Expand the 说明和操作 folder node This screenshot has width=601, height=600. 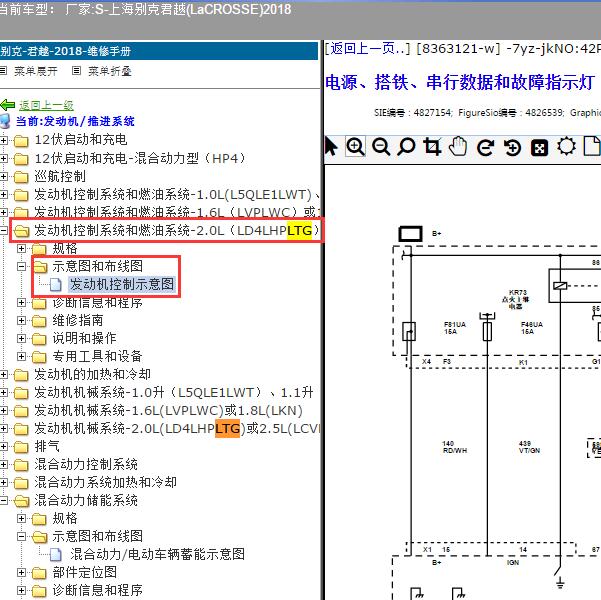pos(21,339)
